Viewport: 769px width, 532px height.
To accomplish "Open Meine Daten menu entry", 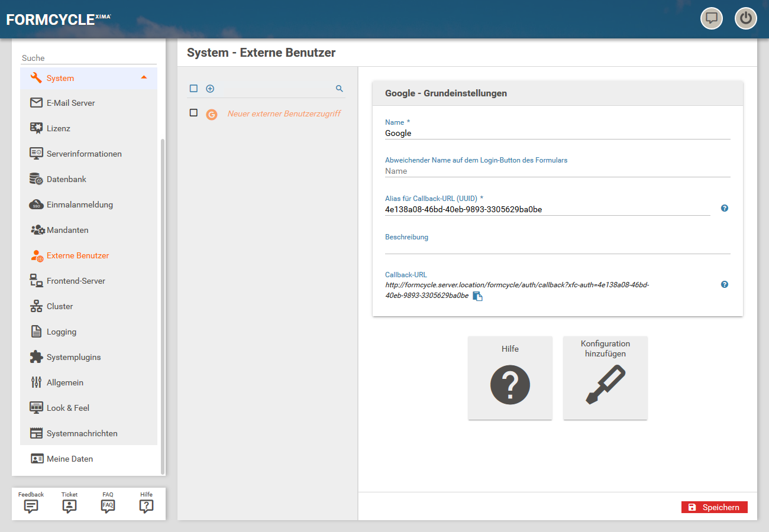I will 69,459.
